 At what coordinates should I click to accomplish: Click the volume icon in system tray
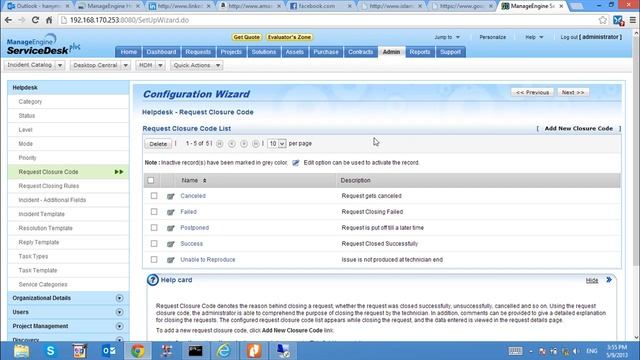pyautogui.click(x=576, y=351)
